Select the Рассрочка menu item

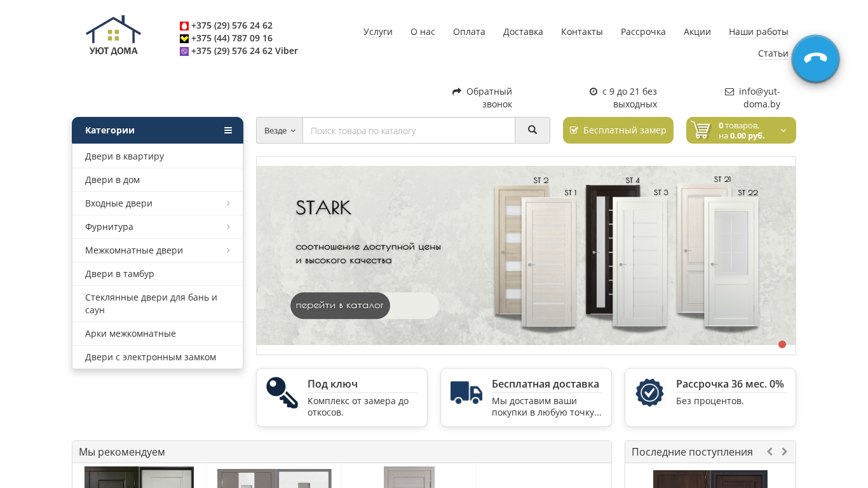pos(643,32)
